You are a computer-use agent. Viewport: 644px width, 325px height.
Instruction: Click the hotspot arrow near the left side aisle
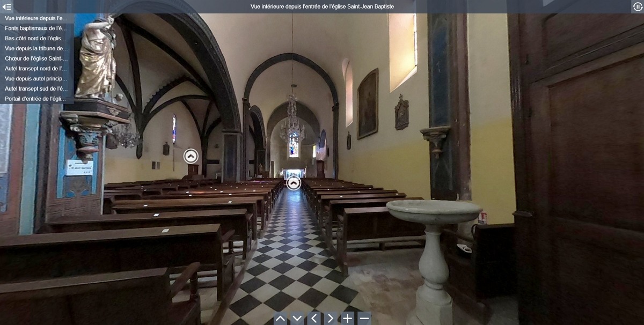[x=191, y=156]
